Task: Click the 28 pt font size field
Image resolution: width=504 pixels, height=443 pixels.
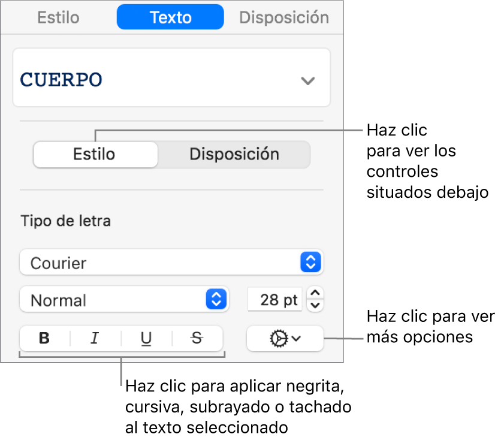Action: 275,300
